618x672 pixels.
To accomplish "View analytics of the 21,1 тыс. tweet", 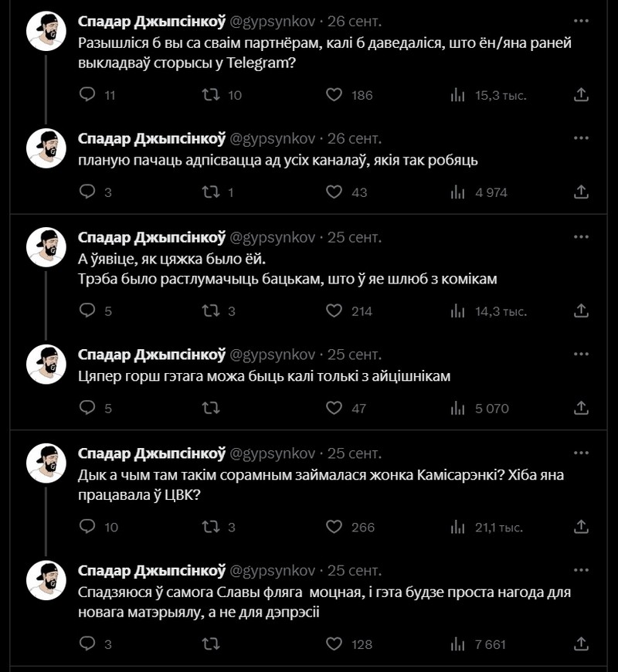I will [457, 528].
